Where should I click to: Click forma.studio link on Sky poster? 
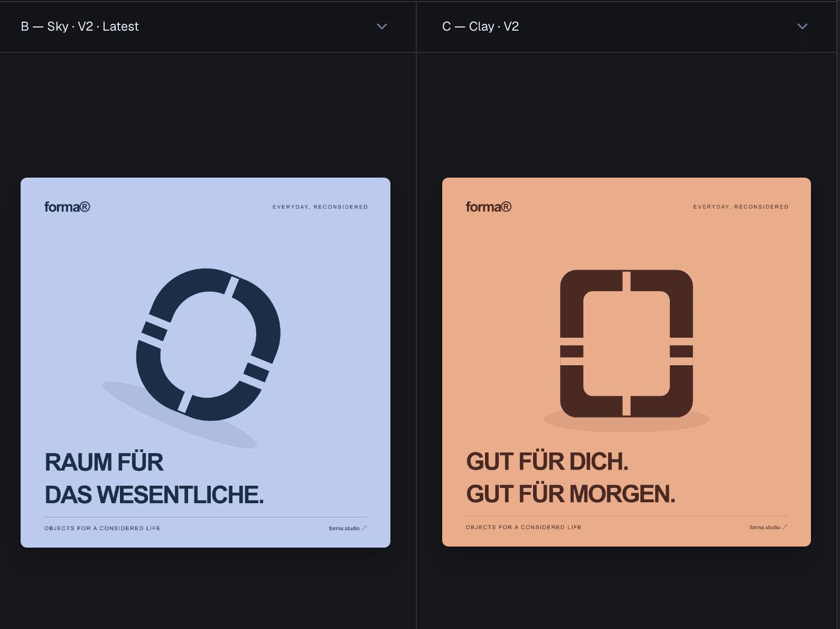click(x=348, y=528)
